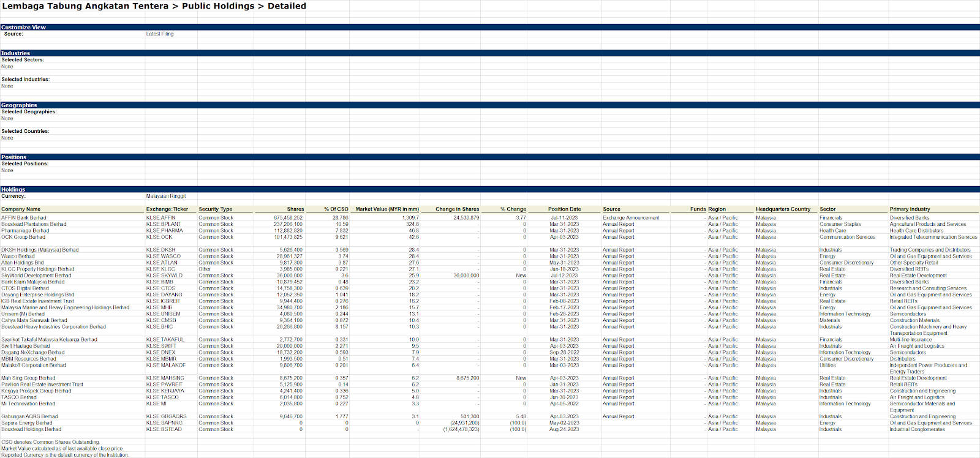Click the 'Company Name' column header
The width and height of the screenshot is (980, 458).
[x=21, y=209]
